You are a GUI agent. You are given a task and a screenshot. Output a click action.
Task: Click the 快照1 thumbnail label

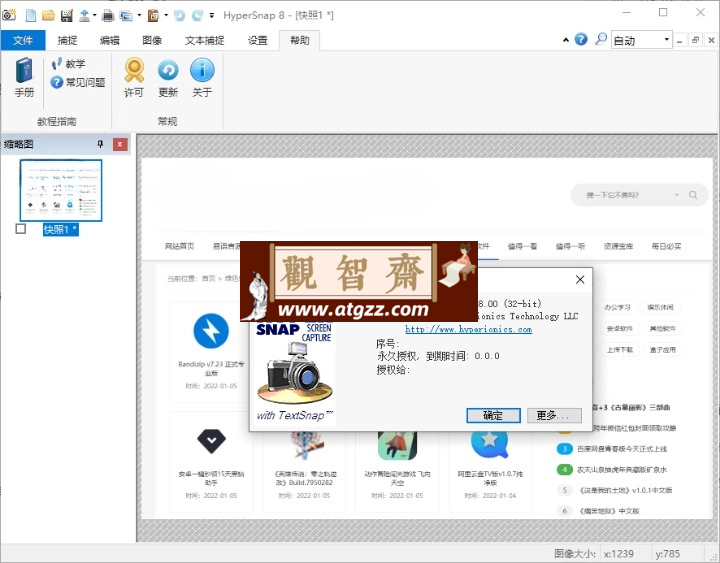click(61, 229)
